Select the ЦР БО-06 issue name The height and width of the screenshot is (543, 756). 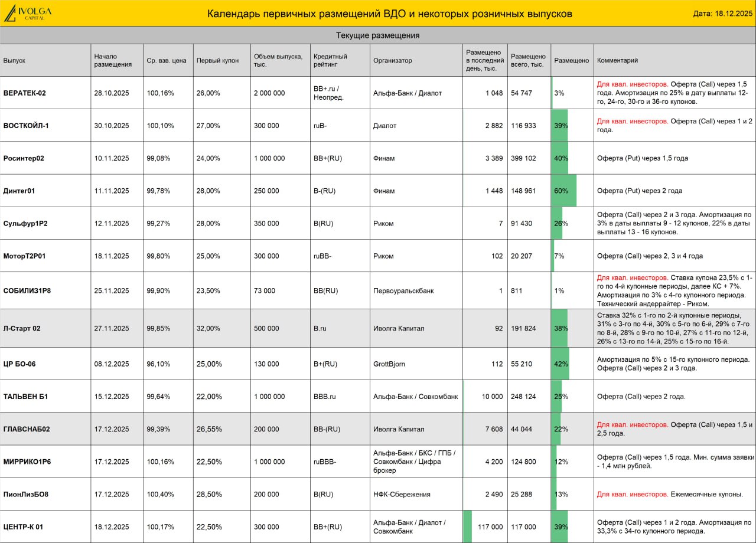click(x=19, y=364)
